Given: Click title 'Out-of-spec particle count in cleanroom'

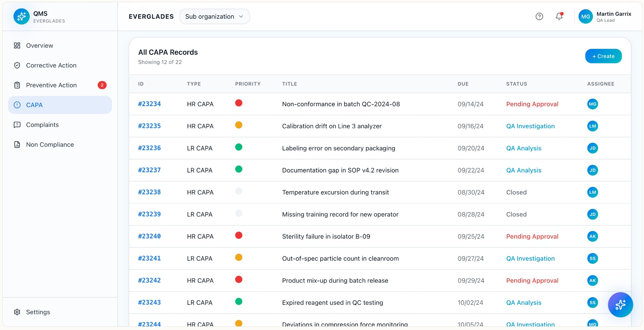Looking at the screenshot, I should click(340, 258).
